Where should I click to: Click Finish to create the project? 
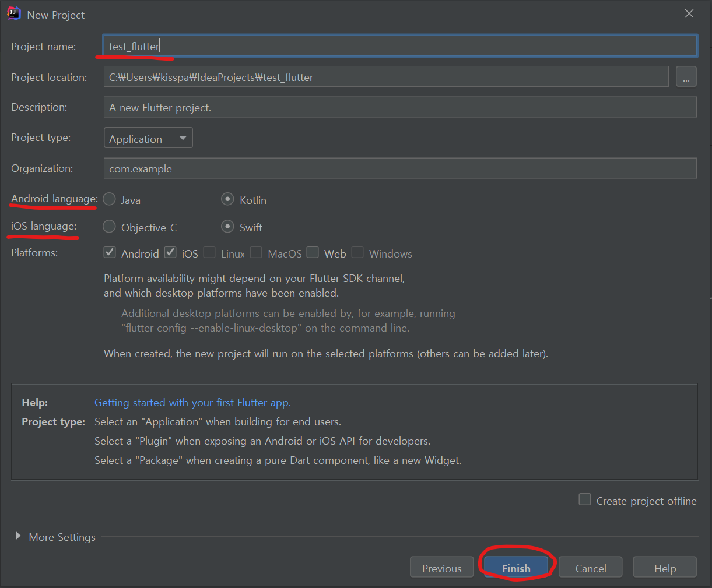coord(516,568)
